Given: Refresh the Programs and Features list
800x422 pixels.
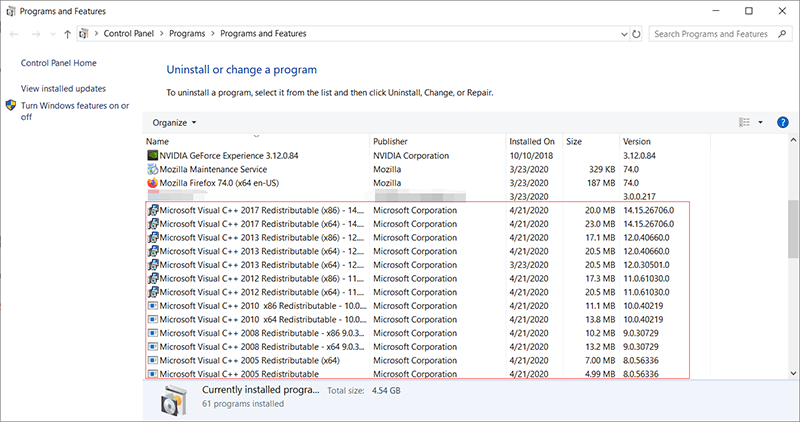Looking at the screenshot, I should pyautogui.click(x=636, y=34).
